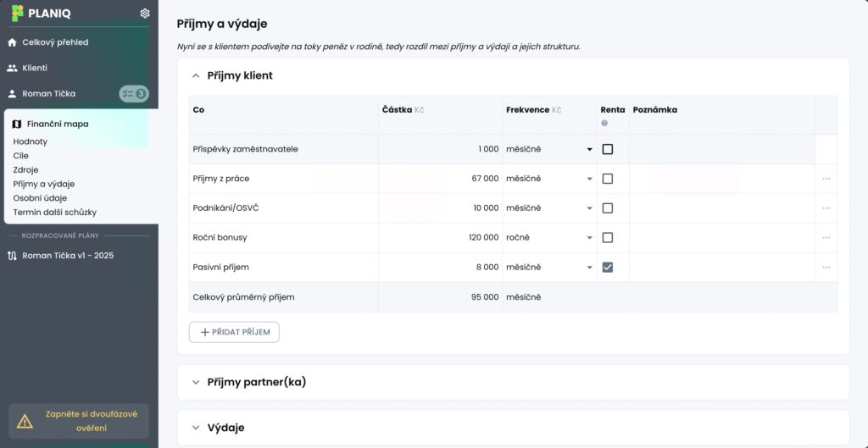Screen dimensions: 868x448
Task: Click the Renta help question mark icon
Action: click(604, 124)
